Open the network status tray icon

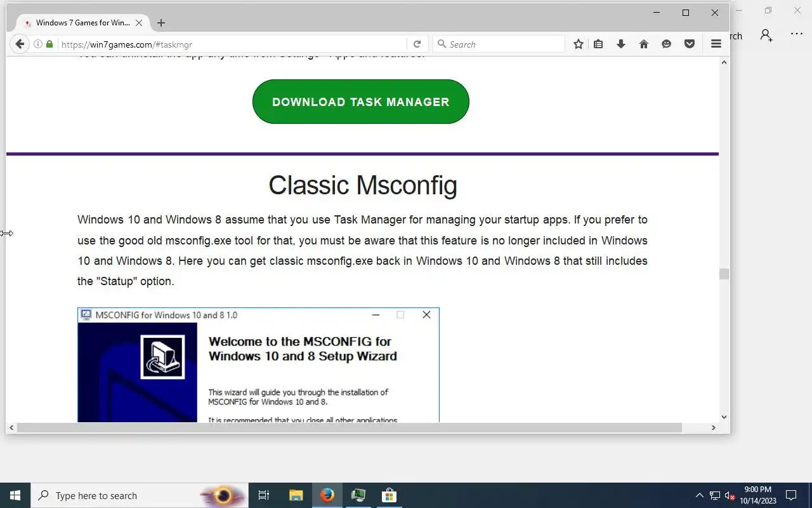(715, 495)
